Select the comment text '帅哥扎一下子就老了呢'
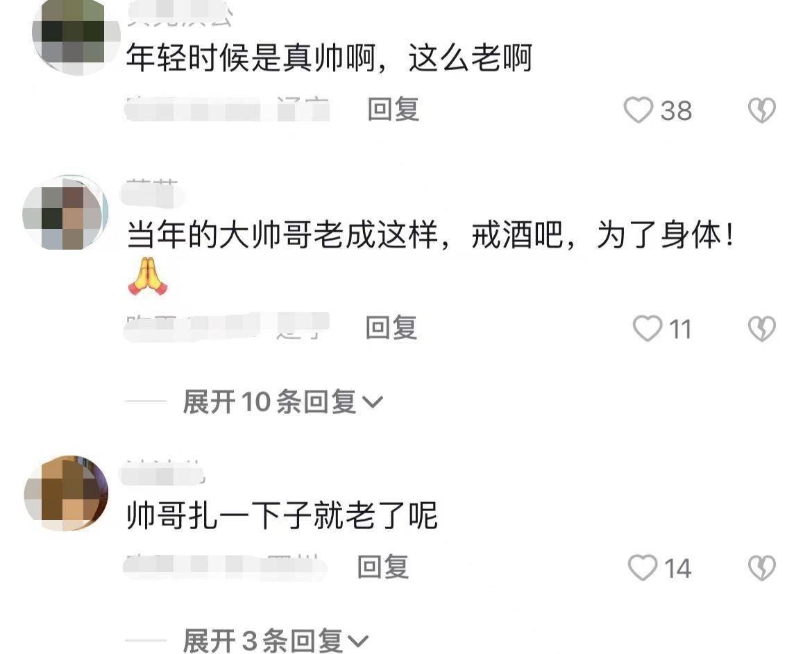The image size is (812, 654). click(282, 515)
